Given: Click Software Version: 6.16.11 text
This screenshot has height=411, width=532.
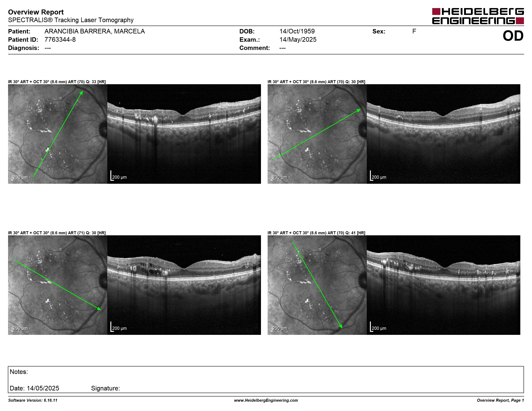Looking at the screenshot, I should 33,400.
